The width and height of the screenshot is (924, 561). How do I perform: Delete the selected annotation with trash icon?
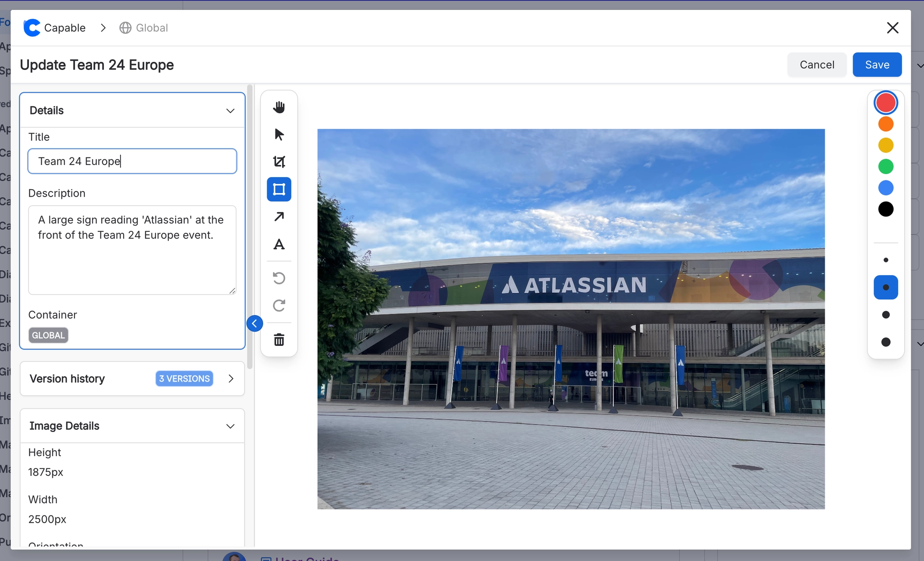278,340
